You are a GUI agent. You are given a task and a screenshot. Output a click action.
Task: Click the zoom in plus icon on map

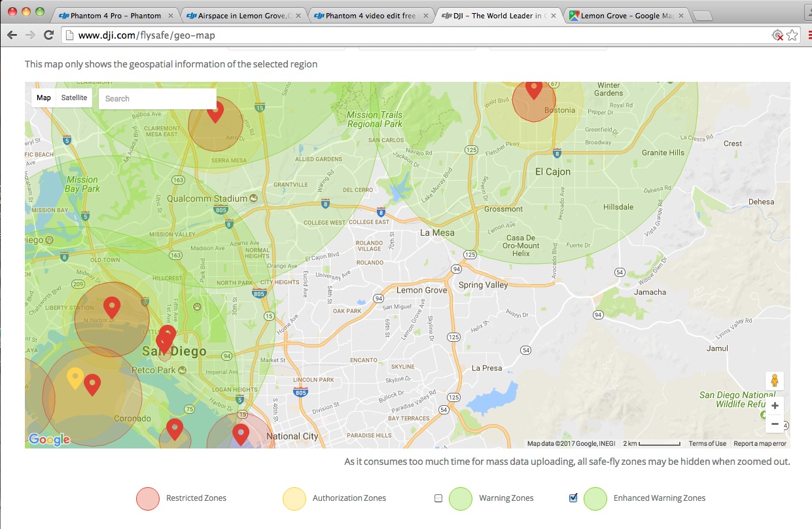[775, 405]
